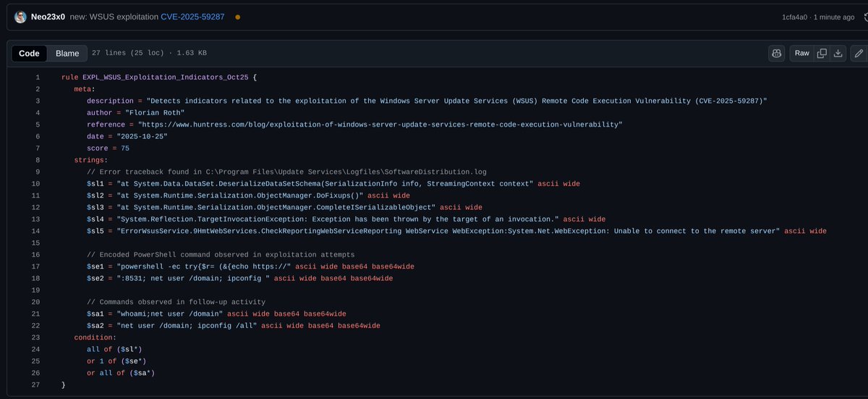Click the $sa2 'ipconfig /all' string line
Image resolution: width=868 pixels, height=399 pixels.
pyautogui.click(x=234, y=326)
